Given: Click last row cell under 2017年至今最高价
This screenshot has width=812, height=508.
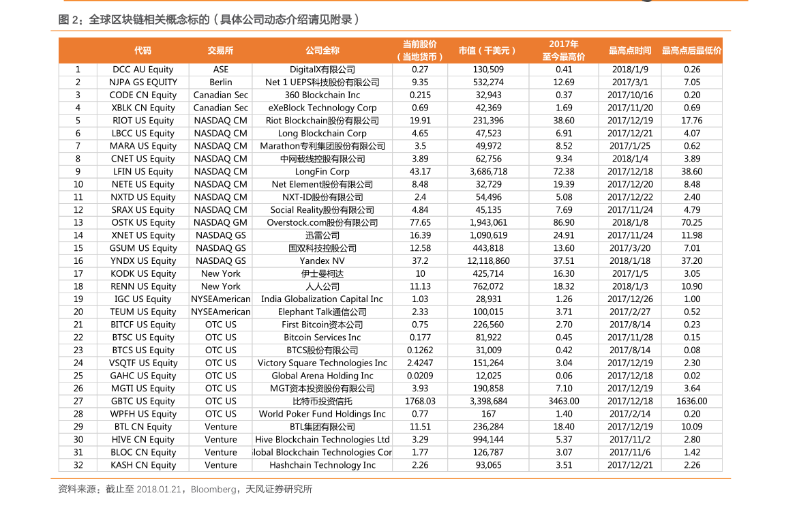Looking at the screenshot, I should tap(563, 465).
